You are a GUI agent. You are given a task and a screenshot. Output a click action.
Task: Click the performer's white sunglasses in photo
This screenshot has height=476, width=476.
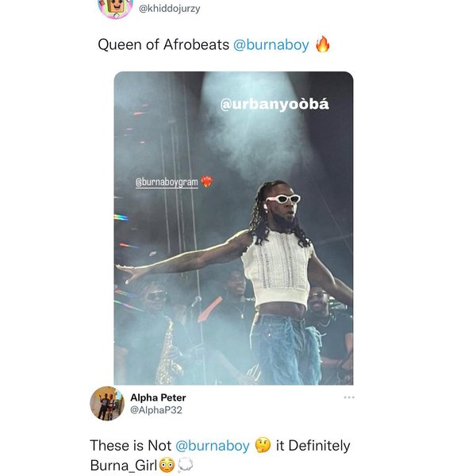point(282,199)
